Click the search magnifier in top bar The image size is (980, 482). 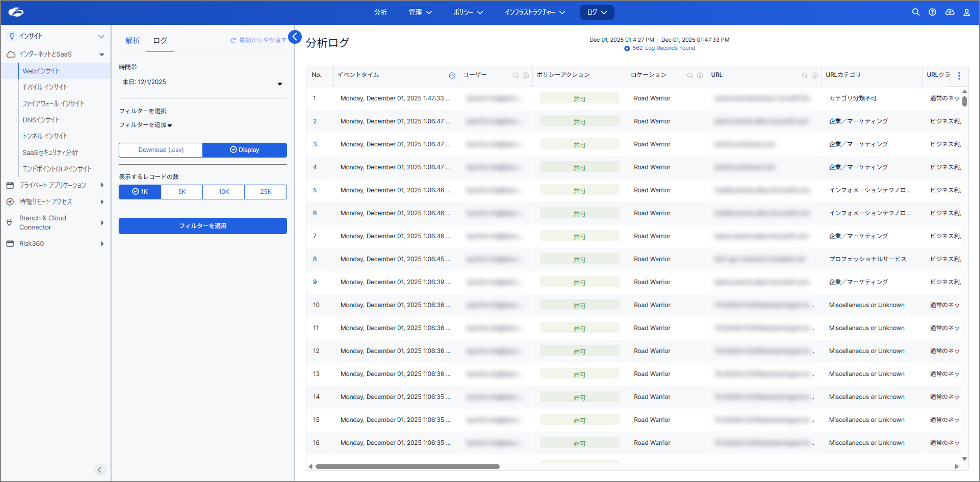point(915,12)
